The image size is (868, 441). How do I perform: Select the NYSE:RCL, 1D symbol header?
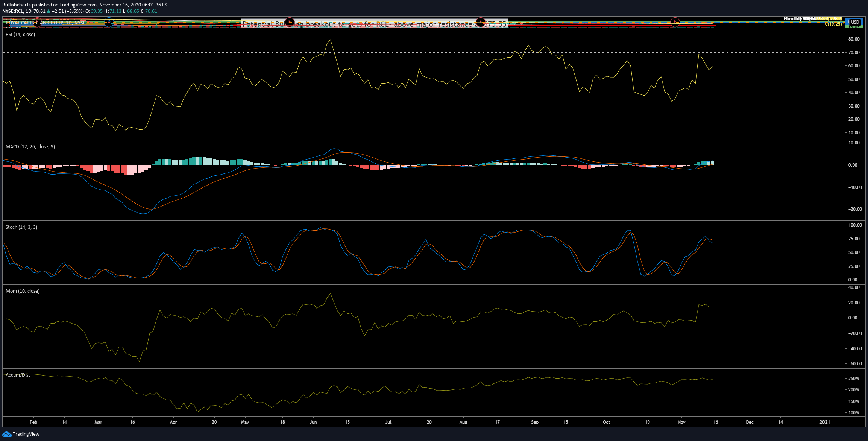[x=17, y=11]
